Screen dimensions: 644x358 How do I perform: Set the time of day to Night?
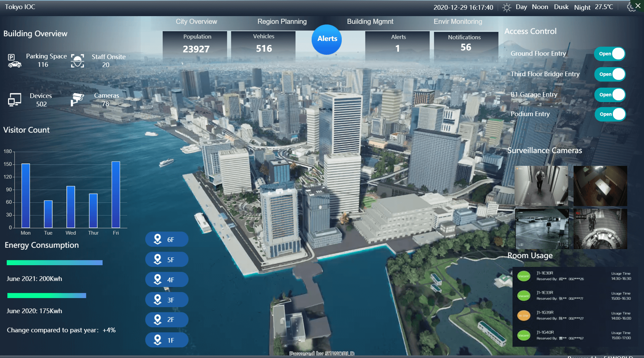click(582, 7)
